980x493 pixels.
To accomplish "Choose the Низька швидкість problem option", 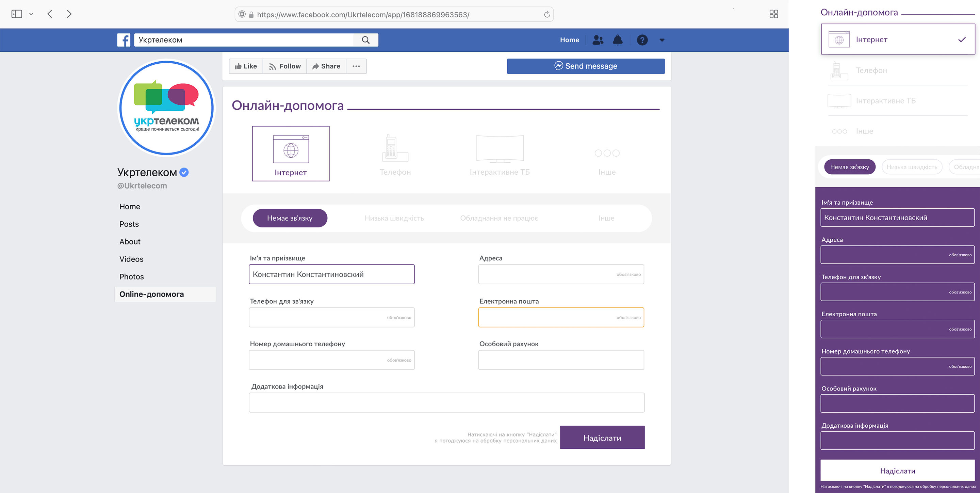I will pos(394,218).
